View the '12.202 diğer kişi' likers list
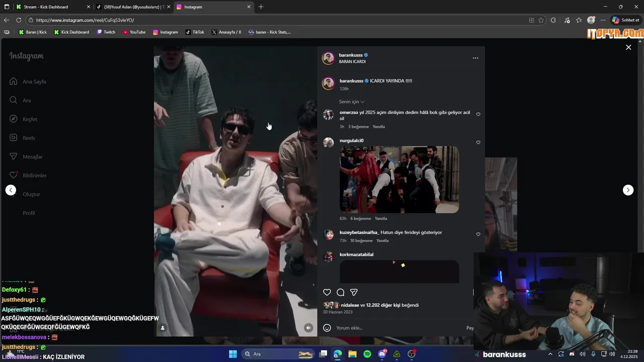 383,305
